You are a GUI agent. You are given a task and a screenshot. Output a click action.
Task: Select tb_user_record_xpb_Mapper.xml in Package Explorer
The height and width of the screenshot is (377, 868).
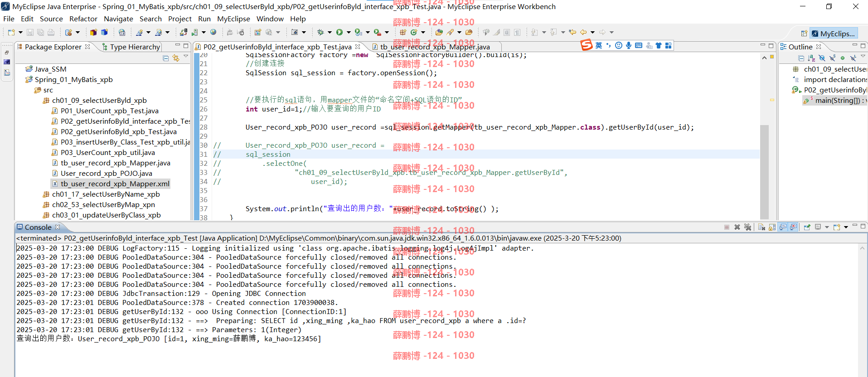(115, 184)
